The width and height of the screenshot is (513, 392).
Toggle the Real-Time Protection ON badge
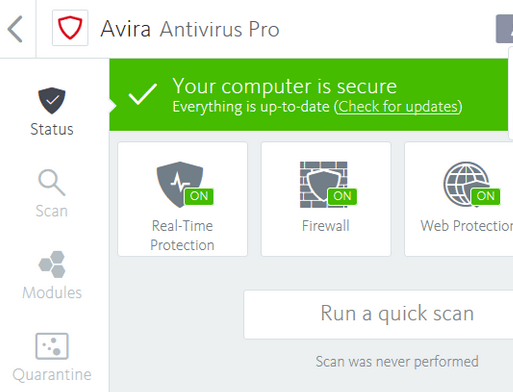click(x=199, y=196)
